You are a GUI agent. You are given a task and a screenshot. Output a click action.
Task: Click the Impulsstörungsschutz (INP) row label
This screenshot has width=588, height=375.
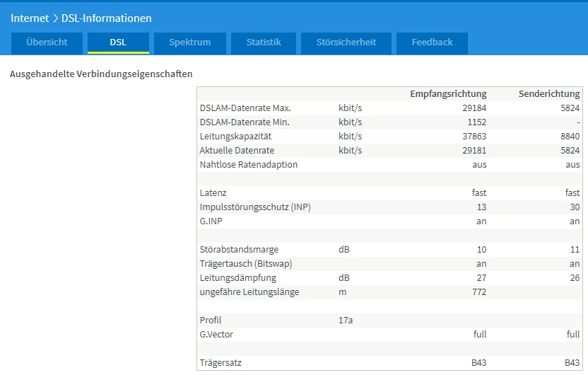(x=255, y=207)
